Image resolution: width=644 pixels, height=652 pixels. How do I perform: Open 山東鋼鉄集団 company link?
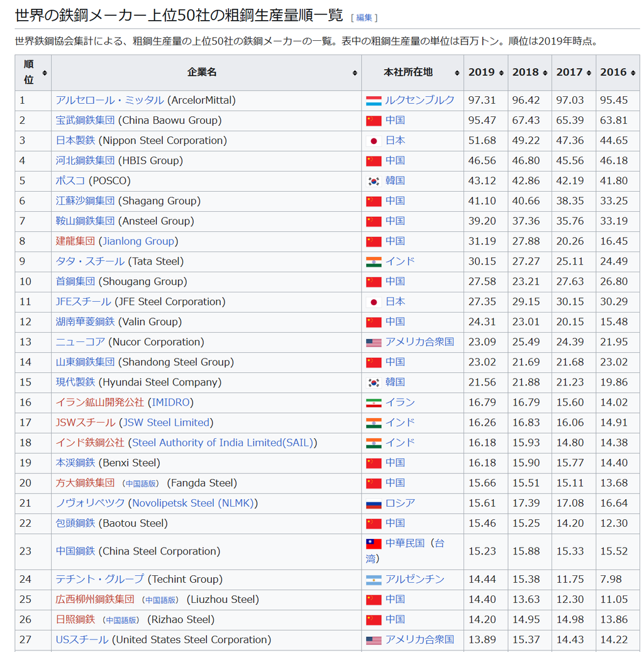tap(86, 363)
